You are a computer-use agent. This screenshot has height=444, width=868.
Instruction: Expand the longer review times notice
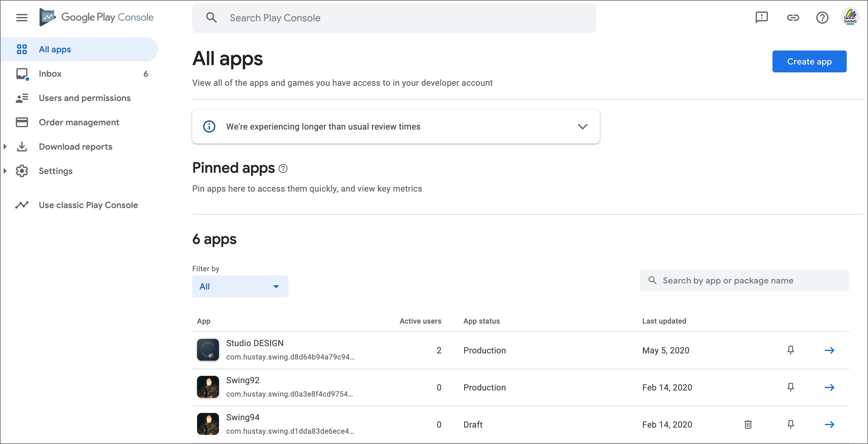582,127
